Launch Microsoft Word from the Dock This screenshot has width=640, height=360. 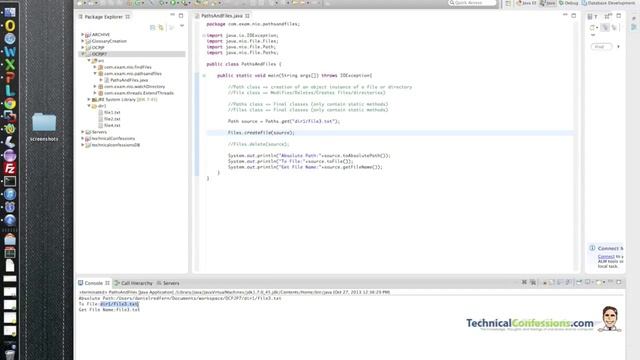pyautogui.click(x=10, y=51)
